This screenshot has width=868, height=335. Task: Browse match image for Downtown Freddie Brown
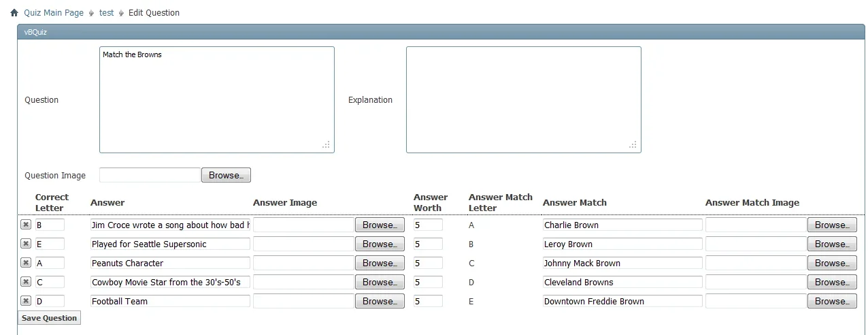coord(831,301)
